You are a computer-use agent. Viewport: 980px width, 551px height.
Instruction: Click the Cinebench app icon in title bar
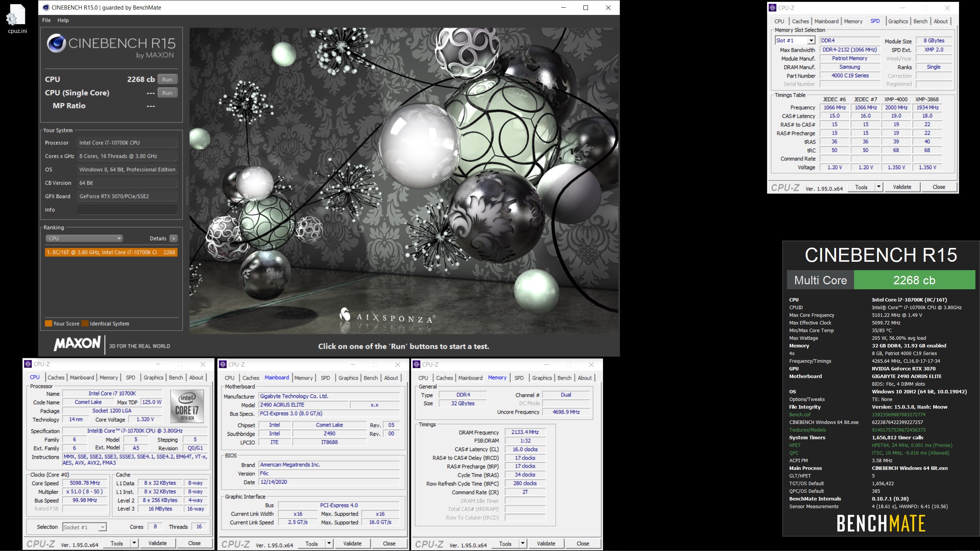click(x=46, y=7)
